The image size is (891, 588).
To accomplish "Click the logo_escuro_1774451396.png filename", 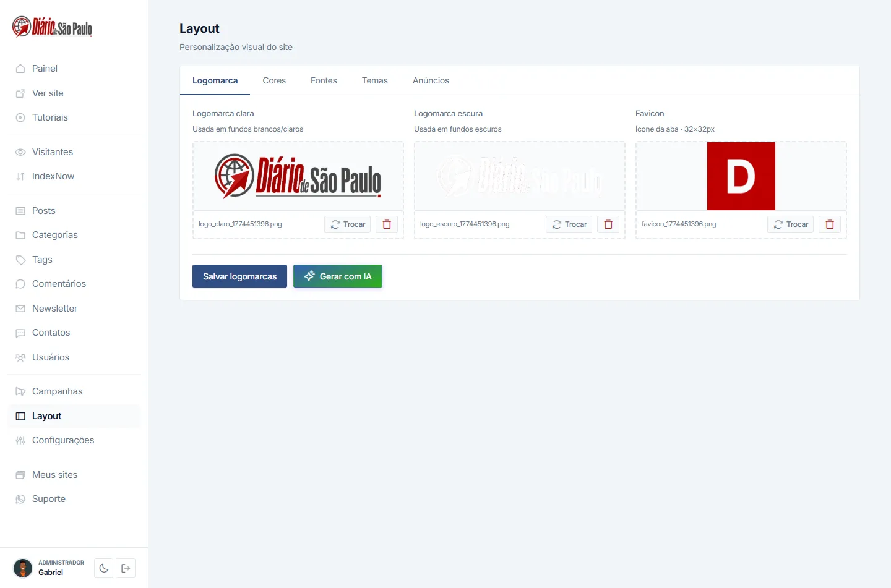I will pos(465,224).
